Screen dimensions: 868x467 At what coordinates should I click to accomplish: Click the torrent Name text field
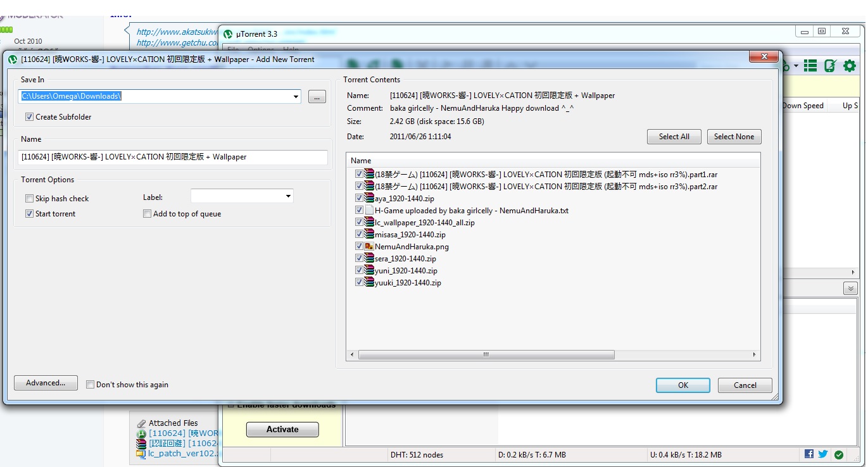(x=173, y=157)
